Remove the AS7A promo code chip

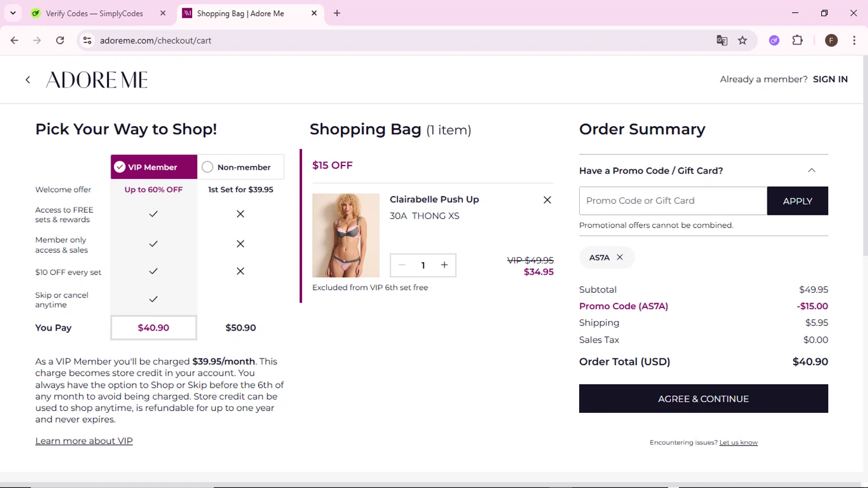[620, 258]
